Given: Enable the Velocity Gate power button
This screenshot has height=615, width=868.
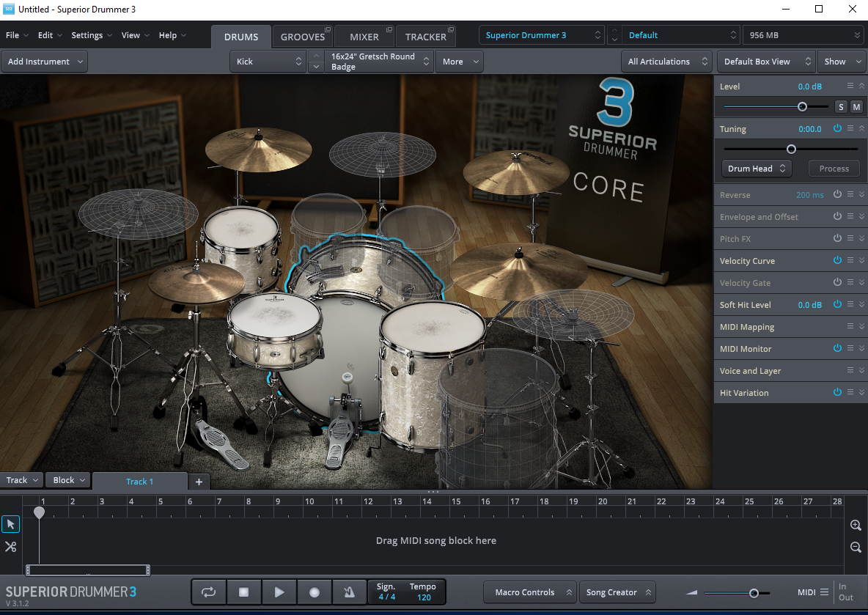Looking at the screenshot, I should tap(837, 282).
